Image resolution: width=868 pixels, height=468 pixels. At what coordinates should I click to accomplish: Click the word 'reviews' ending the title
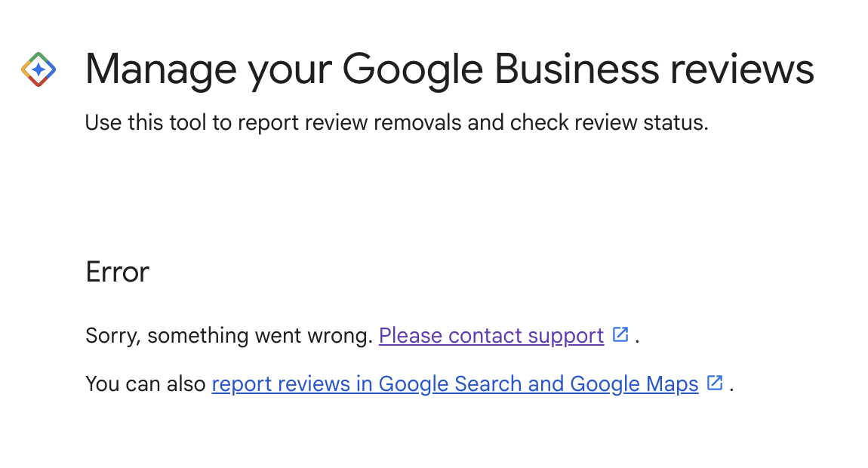(743, 69)
